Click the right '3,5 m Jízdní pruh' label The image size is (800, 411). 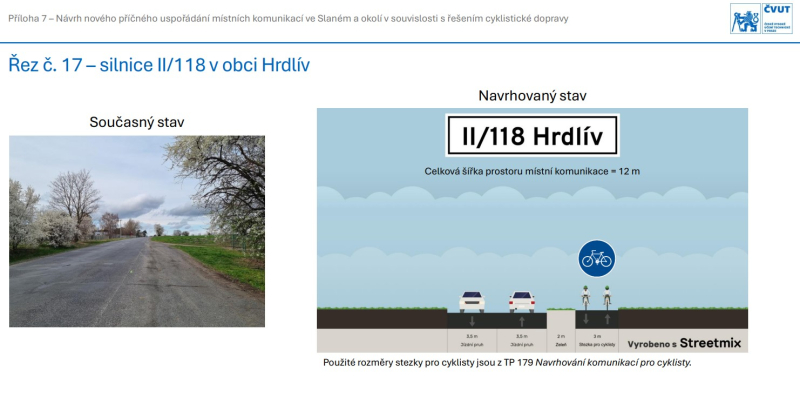(x=521, y=341)
